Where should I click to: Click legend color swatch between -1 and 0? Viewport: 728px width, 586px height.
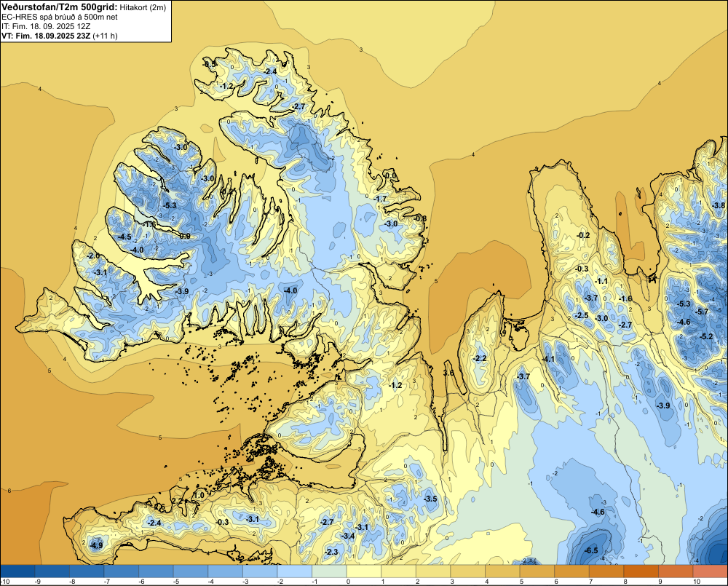329,571
